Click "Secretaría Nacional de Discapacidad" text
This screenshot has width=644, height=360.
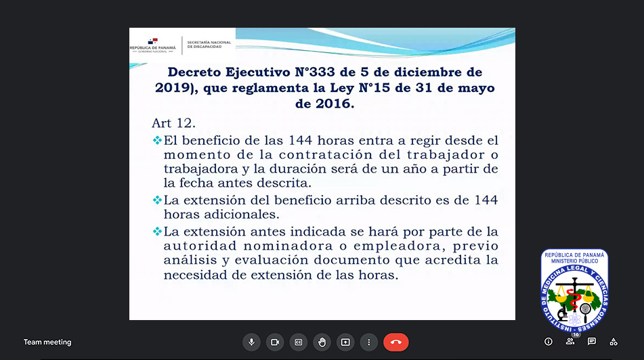coord(209,45)
